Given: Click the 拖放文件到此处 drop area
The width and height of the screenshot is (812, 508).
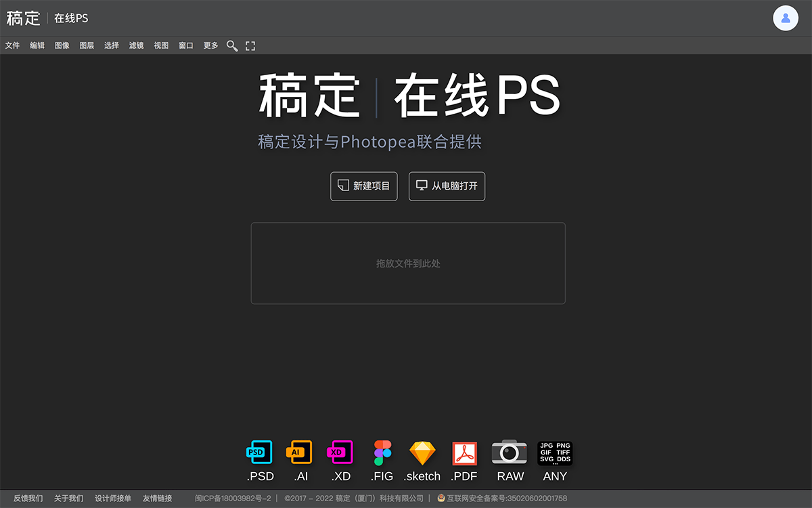Looking at the screenshot, I should pos(408,263).
